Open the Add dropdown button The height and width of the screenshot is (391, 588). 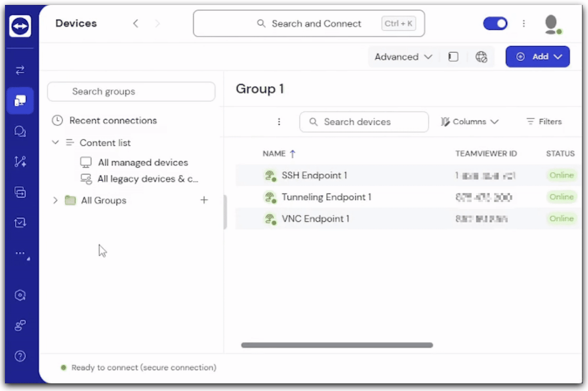(537, 57)
